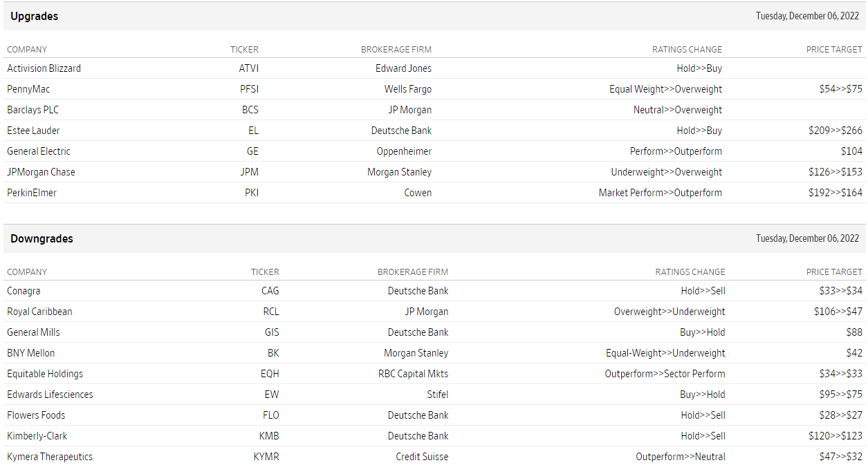The image size is (868, 465).
Task: Click the PerkinElmer company name
Action: coord(32,193)
